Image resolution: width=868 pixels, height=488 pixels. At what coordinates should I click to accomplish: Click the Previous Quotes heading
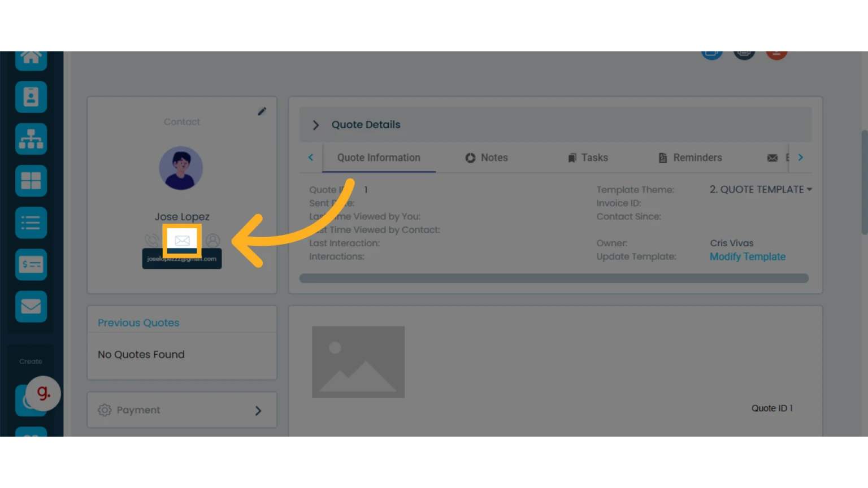[138, 323]
